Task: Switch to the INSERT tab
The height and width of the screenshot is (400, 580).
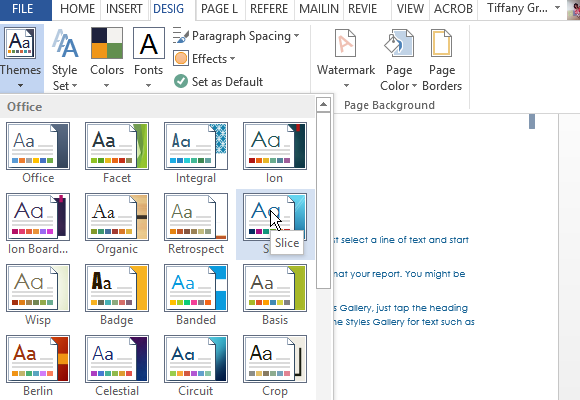Action: (x=124, y=9)
